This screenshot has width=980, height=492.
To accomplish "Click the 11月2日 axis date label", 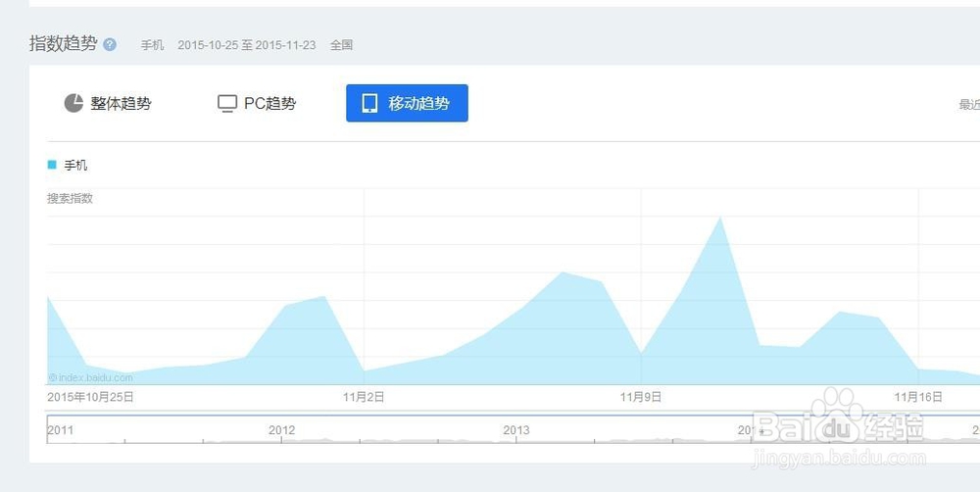I will pos(364,397).
